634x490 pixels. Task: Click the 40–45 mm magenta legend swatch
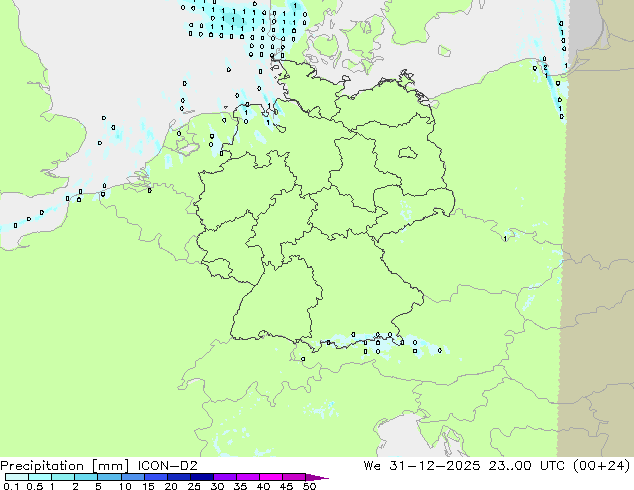[271, 477]
